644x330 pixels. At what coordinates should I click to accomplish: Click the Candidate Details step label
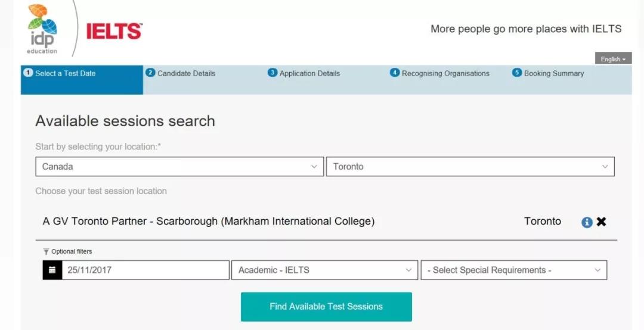point(187,74)
